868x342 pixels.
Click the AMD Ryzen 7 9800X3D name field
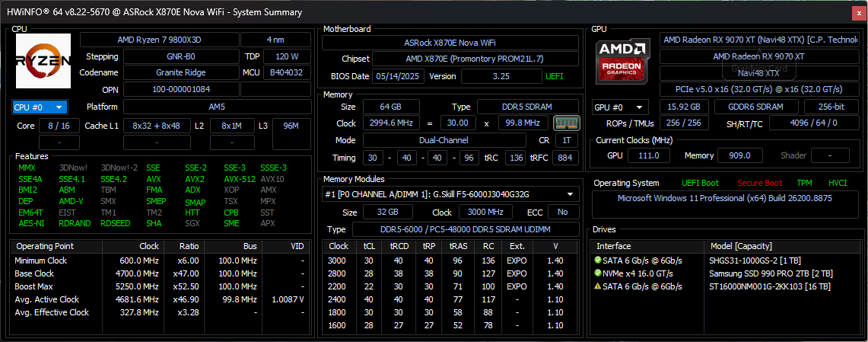pyautogui.click(x=160, y=40)
